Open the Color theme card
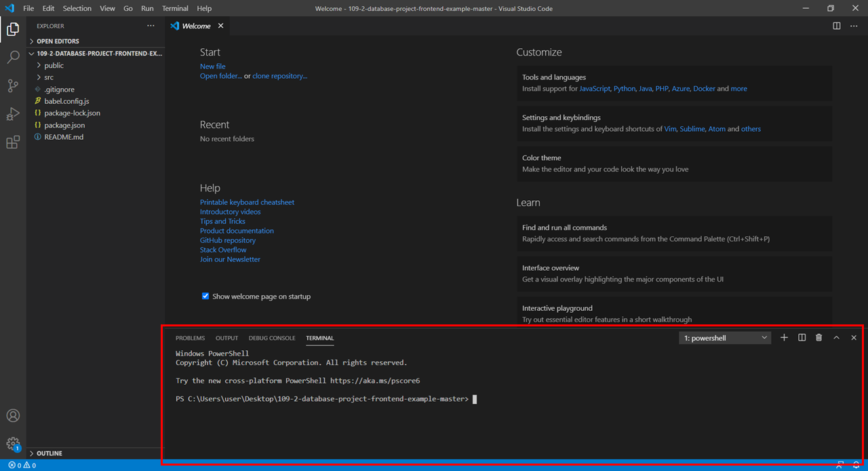Screen dimensions: 868x471 [674, 164]
